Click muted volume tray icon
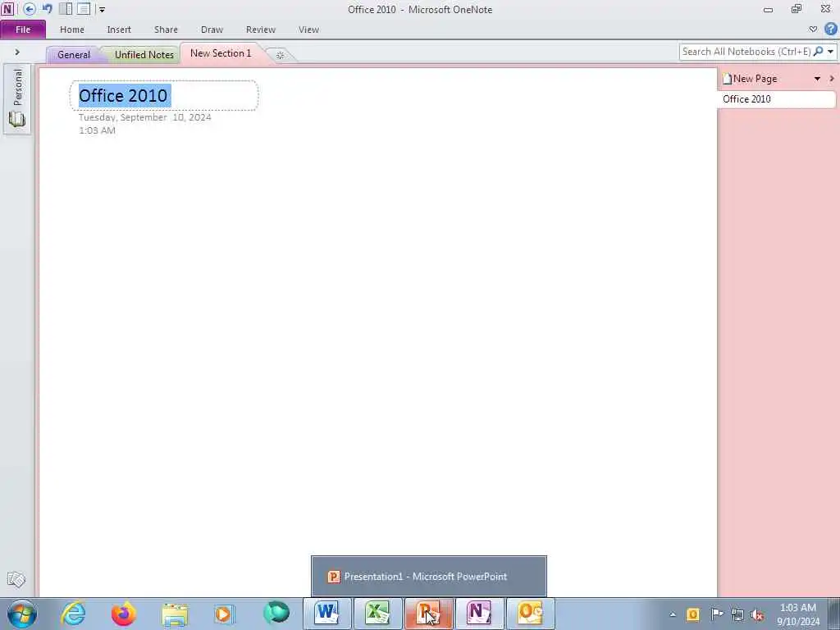The height and width of the screenshot is (630, 840). point(757,614)
